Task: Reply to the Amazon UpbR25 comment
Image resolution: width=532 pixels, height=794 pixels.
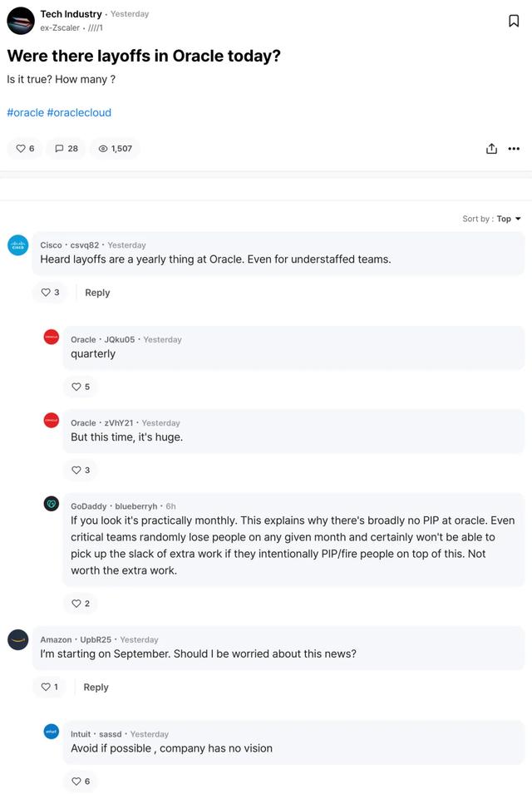Action: [x=96, y=687]
